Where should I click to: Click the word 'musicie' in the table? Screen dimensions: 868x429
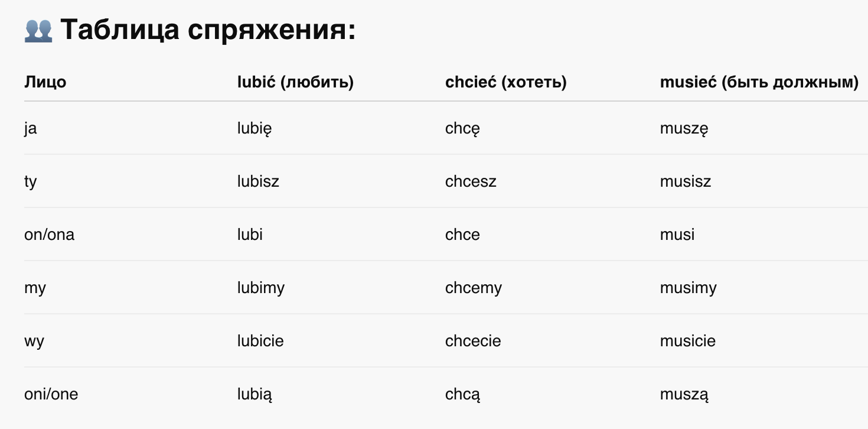pos(688,341)
